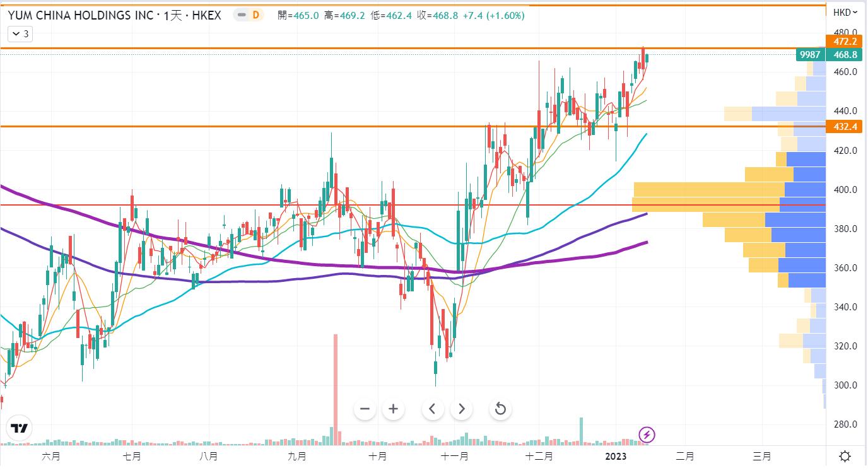Screen dimensions: 868x473
Task: Click the 2023 date axis label
Action: click(616, 456)
